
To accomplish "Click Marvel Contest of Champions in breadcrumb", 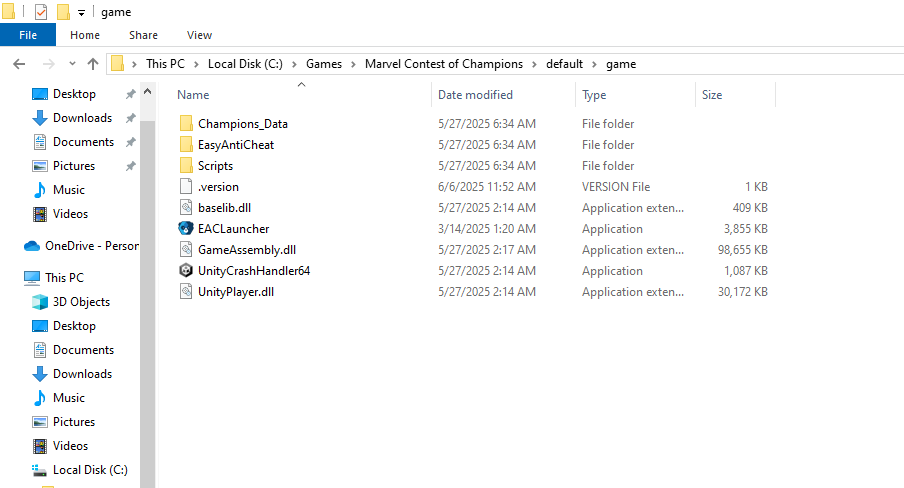I will pos(444,64).
